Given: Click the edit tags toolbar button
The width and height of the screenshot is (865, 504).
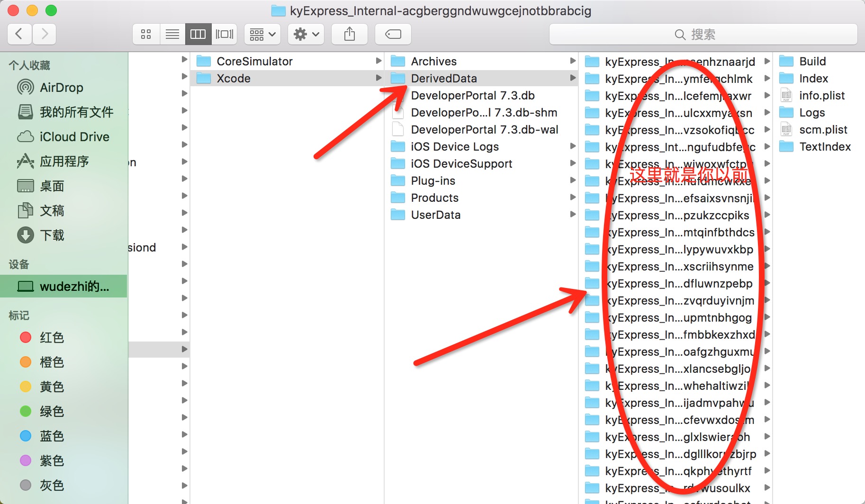Looking at the screenshot, I should [393, 34].
